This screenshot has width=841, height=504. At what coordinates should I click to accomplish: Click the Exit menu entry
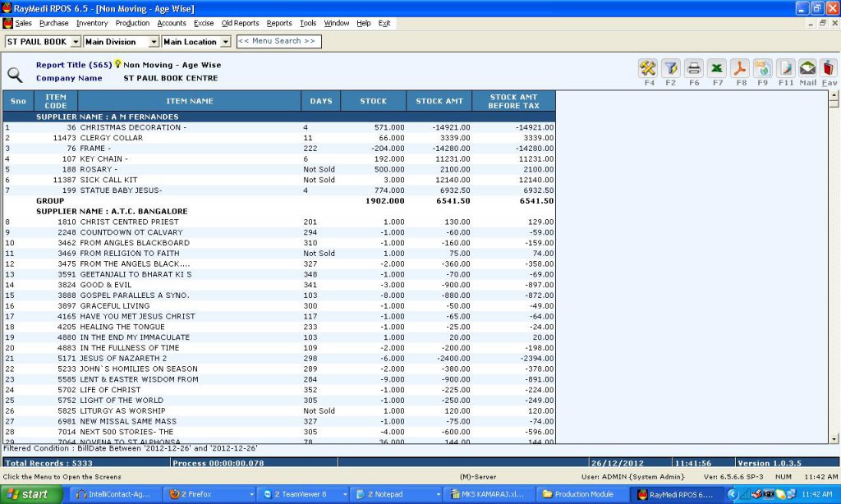pyautogui.click(x=384, y=23)
